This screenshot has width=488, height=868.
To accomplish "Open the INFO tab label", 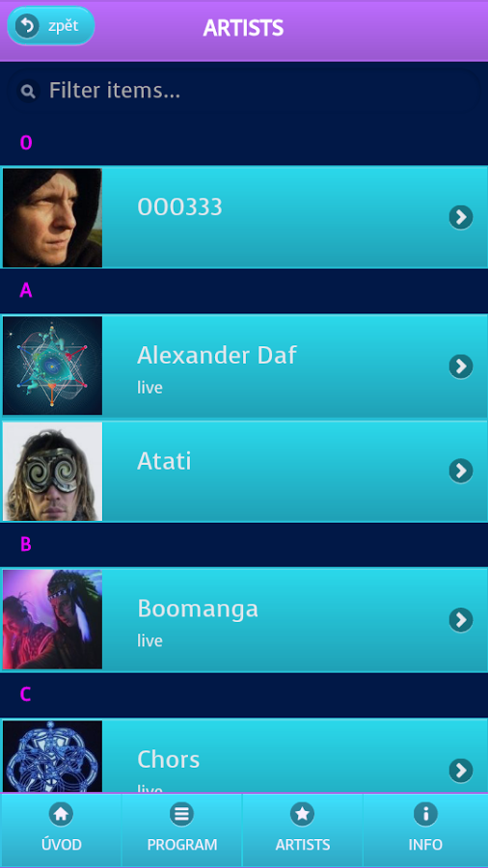I will coord(425,845).
